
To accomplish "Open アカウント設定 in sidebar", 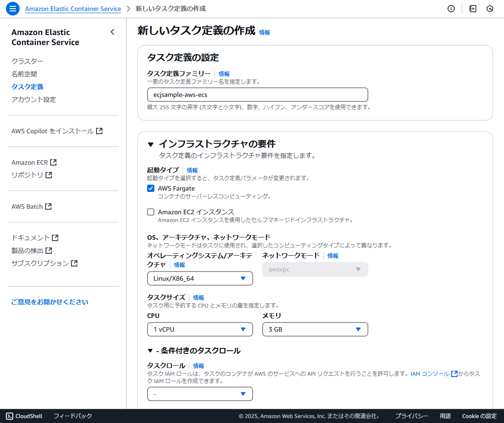I will [34, 100].
